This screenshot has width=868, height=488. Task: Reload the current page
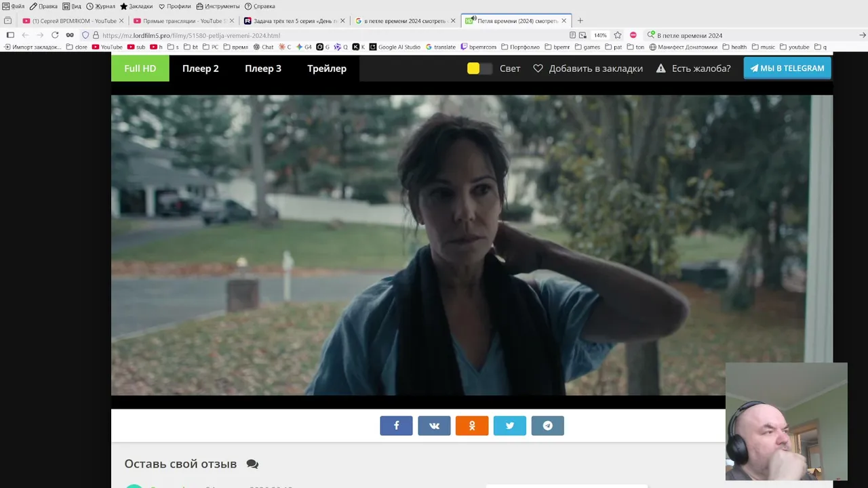pyautogui.click(x=55, y=35)
